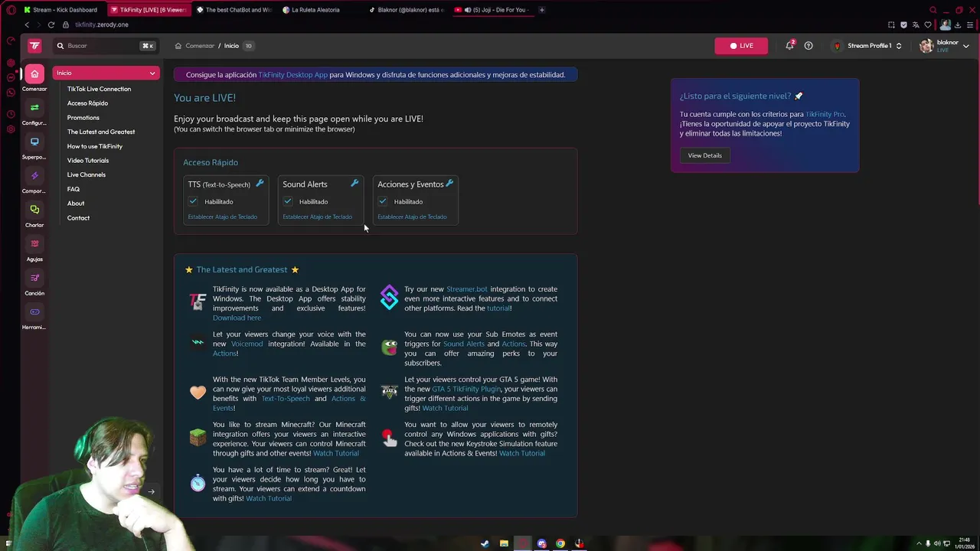Select FAQ menu item
Screen dimensions: 980x551
(73, 189)
